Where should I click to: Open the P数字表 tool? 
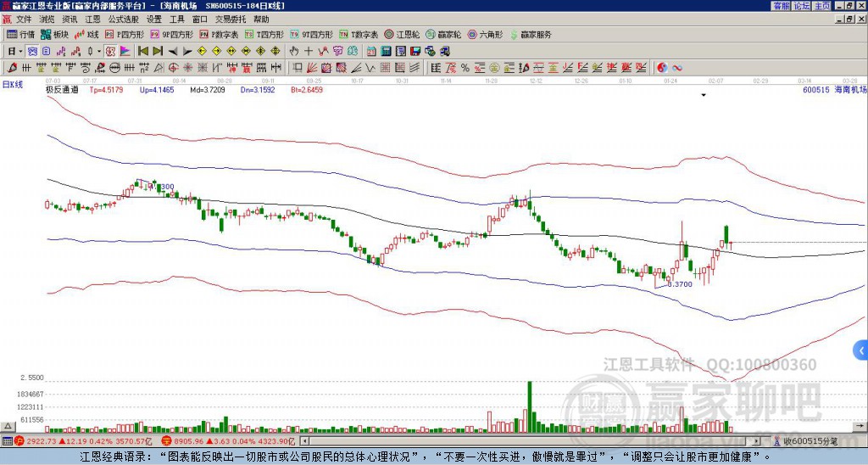pos(219,34)
